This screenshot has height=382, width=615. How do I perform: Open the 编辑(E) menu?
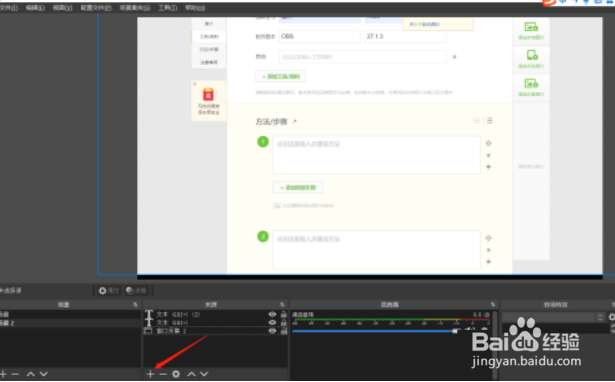[x=35, y=8]
